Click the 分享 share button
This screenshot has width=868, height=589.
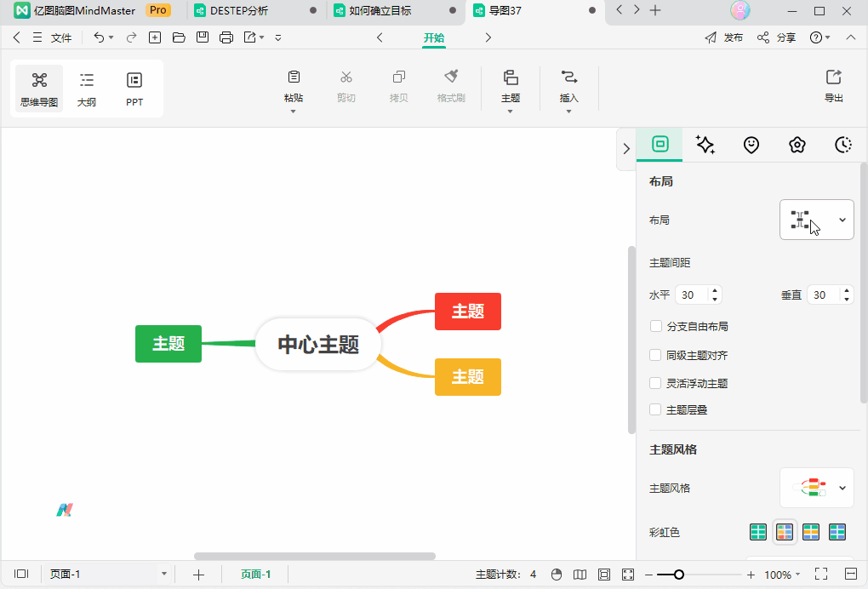click(776, 37)
